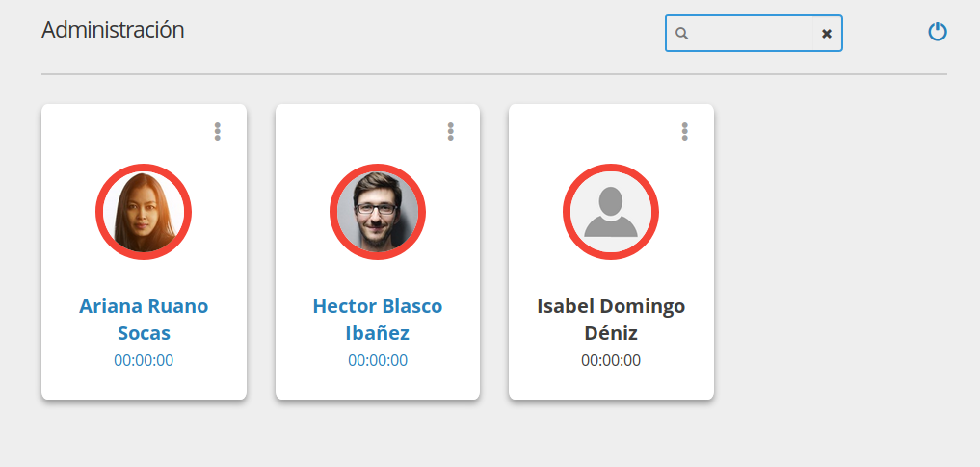Open the three-dot menu on Ariana's card
This screenshot has width=980, height=467.
click(218, 132)
